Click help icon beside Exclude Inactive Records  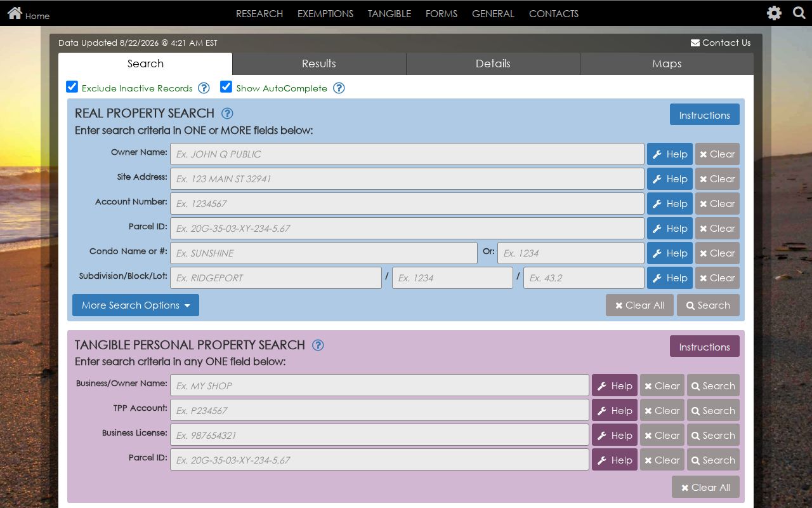pyautogui.click(x=204, y=88)
